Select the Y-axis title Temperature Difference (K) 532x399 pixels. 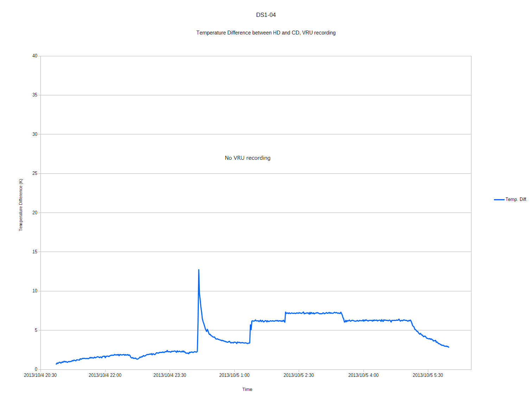[x=21, y=205]
